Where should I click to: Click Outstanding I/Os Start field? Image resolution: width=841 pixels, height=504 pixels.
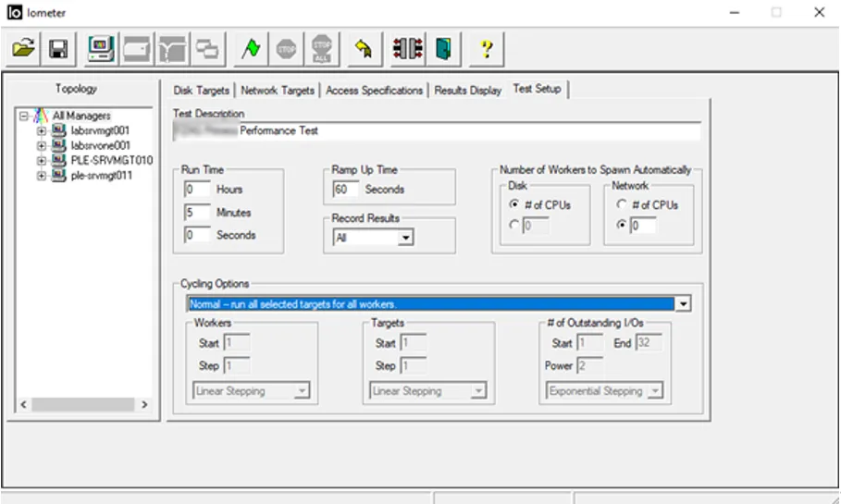tap(590, 342)
